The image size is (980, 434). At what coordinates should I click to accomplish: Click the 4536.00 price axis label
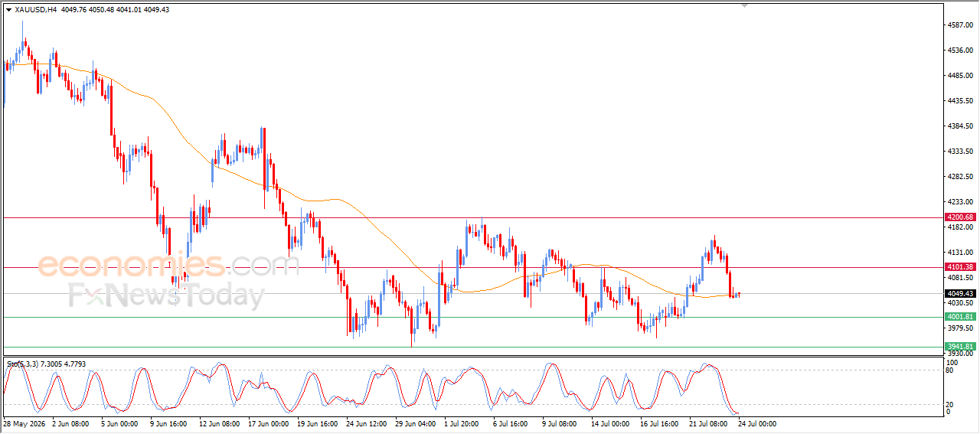coord(962,51)
